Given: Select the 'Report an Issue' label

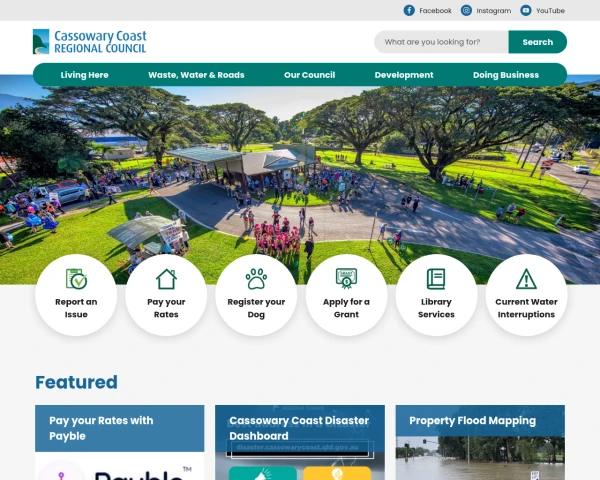Looking at the screenshot, I should 76,308.
